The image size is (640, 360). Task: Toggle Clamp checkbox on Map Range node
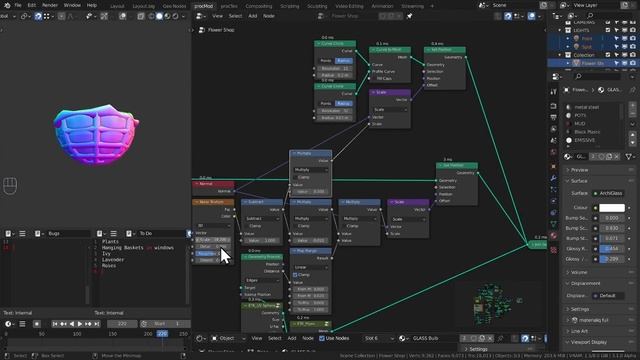pyautogui.click(x=296, y=275)
